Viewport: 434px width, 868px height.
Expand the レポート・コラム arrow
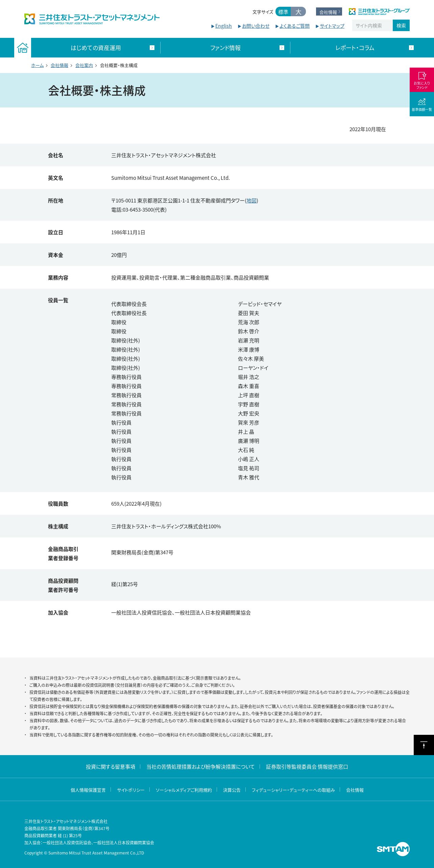point(411,48)
